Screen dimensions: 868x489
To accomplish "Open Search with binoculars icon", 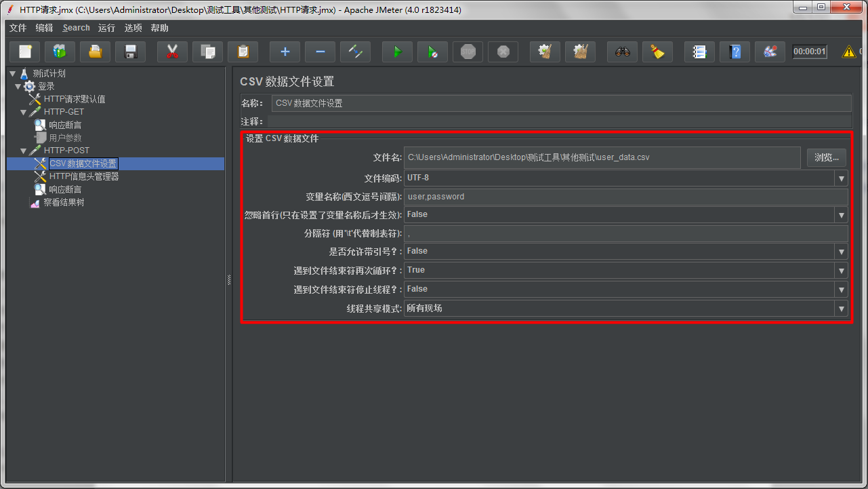I will coord(623,52).
